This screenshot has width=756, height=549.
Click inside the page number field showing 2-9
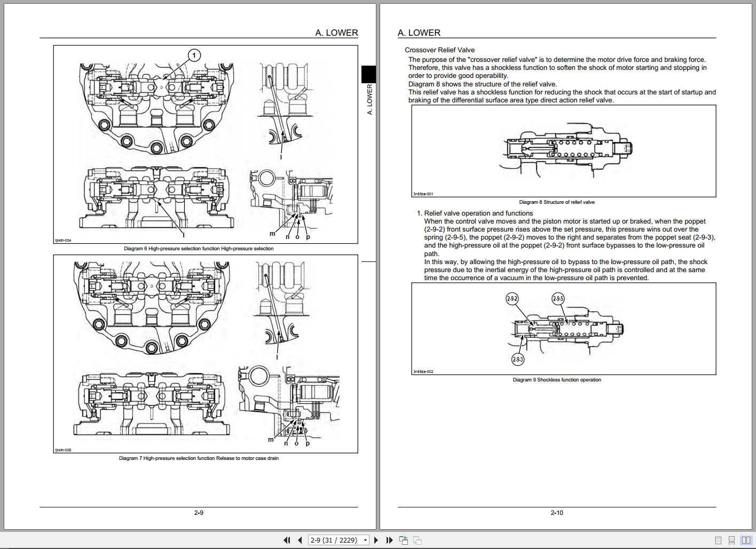(331, 540)
